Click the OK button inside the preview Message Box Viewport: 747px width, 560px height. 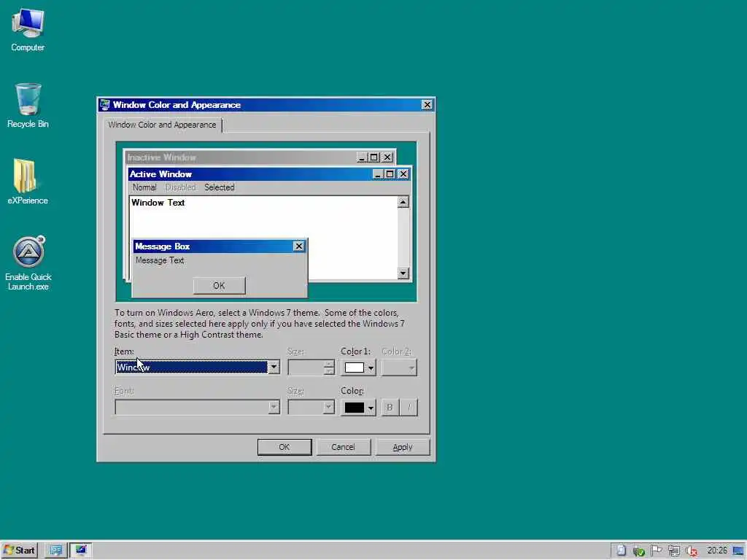pyautogui.click(x=219, y=286)
